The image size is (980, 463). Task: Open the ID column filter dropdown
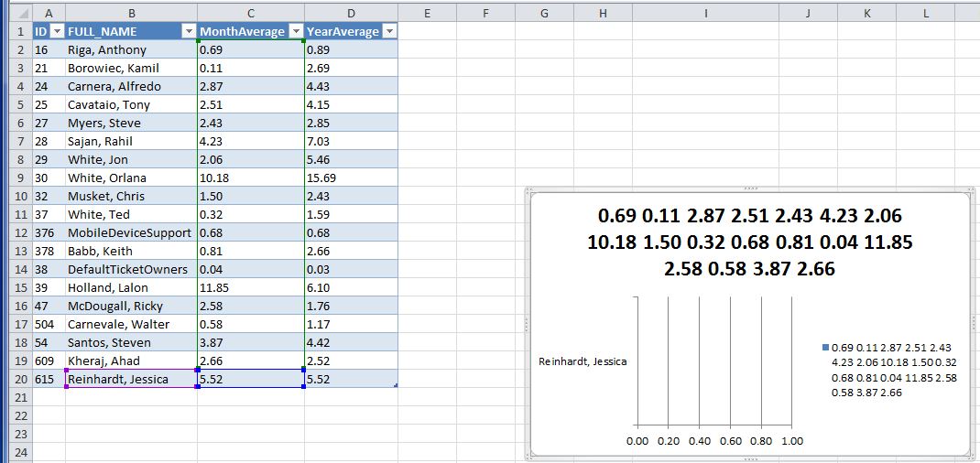pos(57,32)
